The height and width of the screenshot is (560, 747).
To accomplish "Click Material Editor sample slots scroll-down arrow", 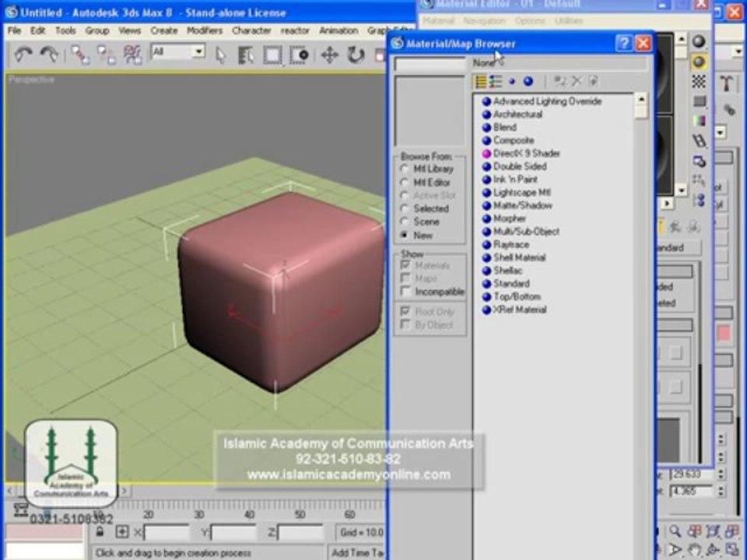I will 682,191.
